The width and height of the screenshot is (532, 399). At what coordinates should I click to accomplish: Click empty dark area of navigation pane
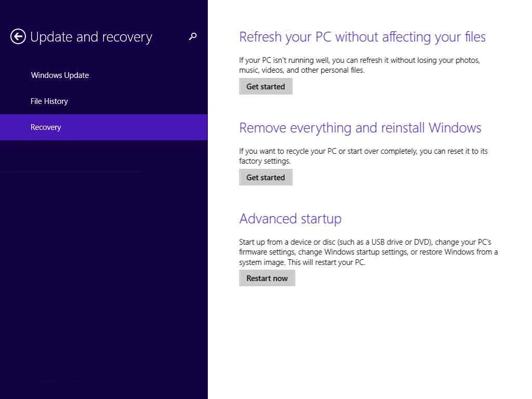click(x=104, y=270)
